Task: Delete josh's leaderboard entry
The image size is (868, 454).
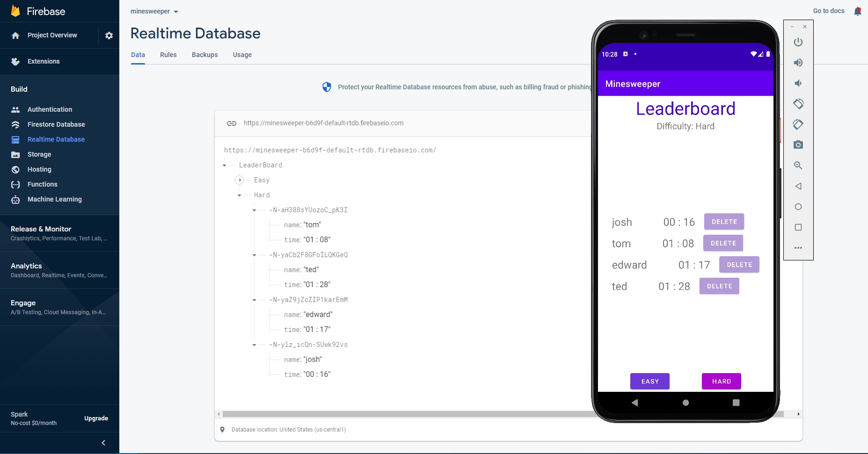Action: tap(724, 222)
